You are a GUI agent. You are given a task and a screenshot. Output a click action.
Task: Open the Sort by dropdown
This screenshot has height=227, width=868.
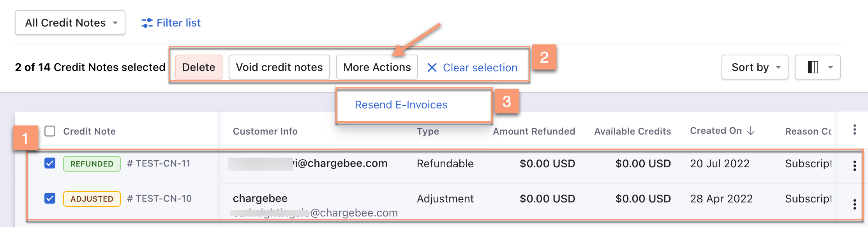755,67
